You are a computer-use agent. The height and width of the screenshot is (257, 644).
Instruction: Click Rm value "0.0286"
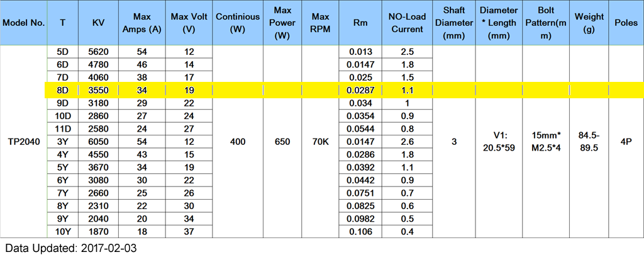pos(360,154)
